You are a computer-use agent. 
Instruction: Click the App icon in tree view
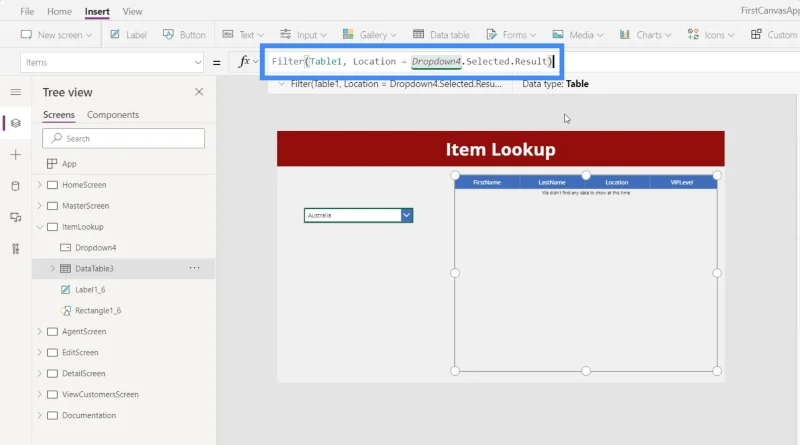(x=52, y=164)
